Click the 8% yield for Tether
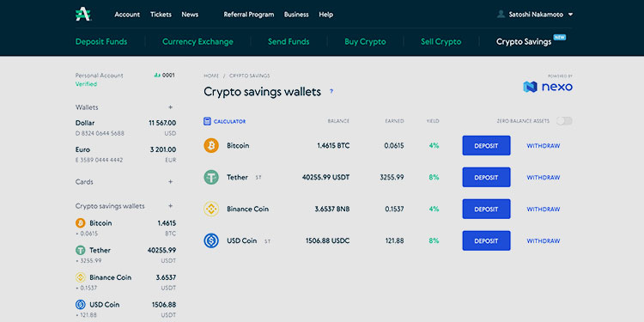This screenshot has width=644, height=322. point(434,177)
